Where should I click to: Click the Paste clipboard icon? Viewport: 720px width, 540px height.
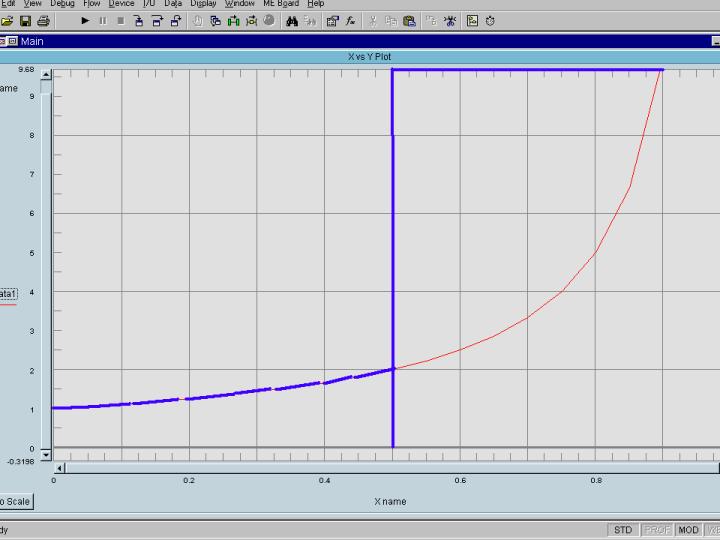[x=409, y=20]
